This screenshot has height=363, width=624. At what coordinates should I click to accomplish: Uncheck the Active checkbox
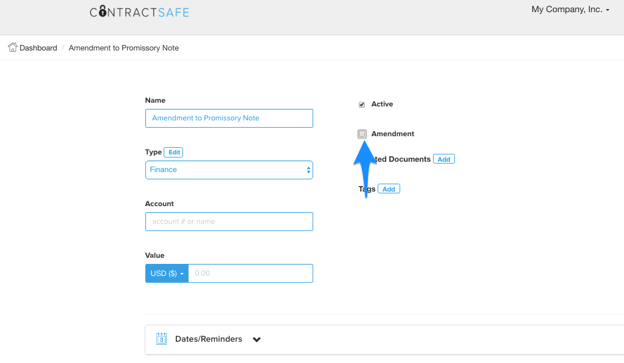click(362, 104)
